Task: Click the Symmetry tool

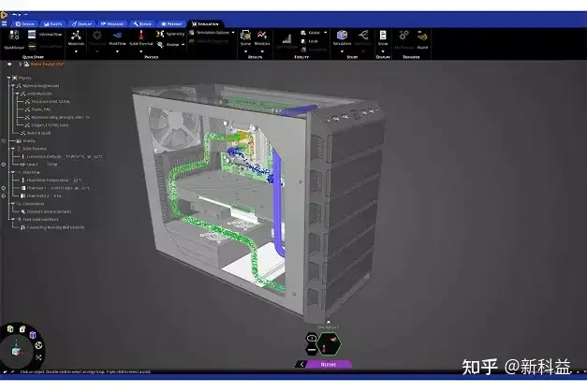Action: [x=170, y=34]
